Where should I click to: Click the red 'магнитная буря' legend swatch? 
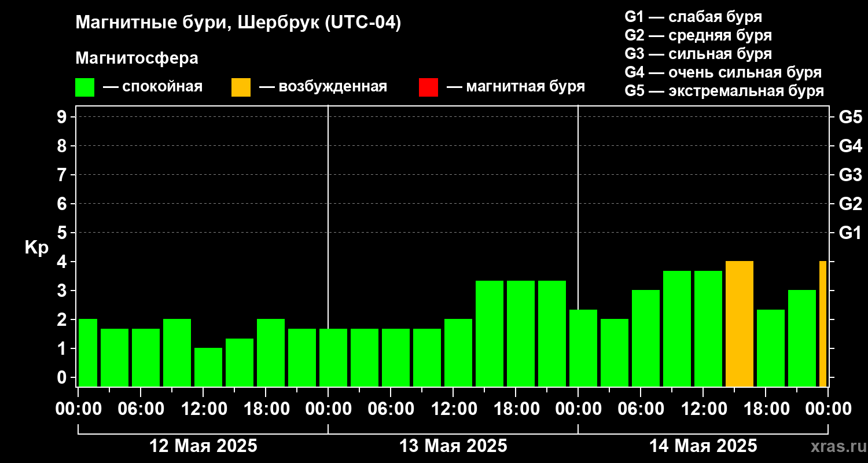(x=428, y=87)
